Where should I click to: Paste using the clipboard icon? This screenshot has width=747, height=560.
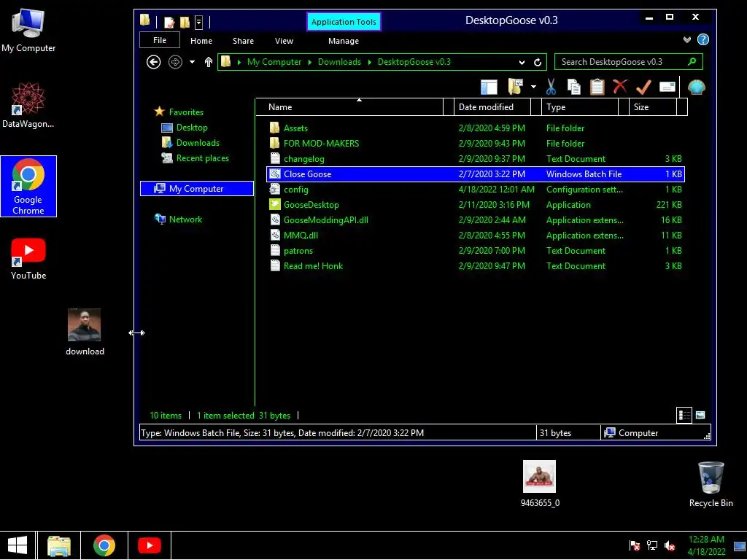[597, 87]
